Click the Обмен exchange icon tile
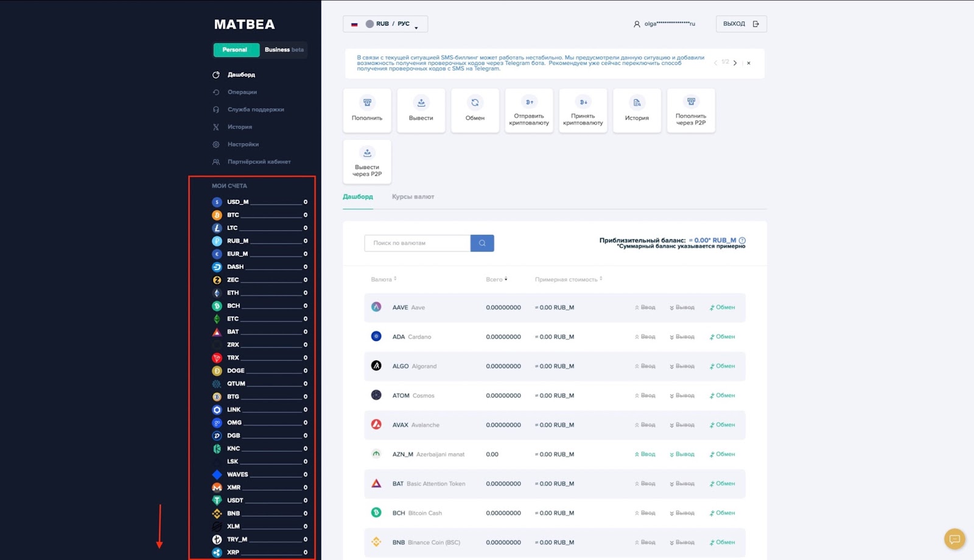Screen dimensions: 974x560 [475, 110]
